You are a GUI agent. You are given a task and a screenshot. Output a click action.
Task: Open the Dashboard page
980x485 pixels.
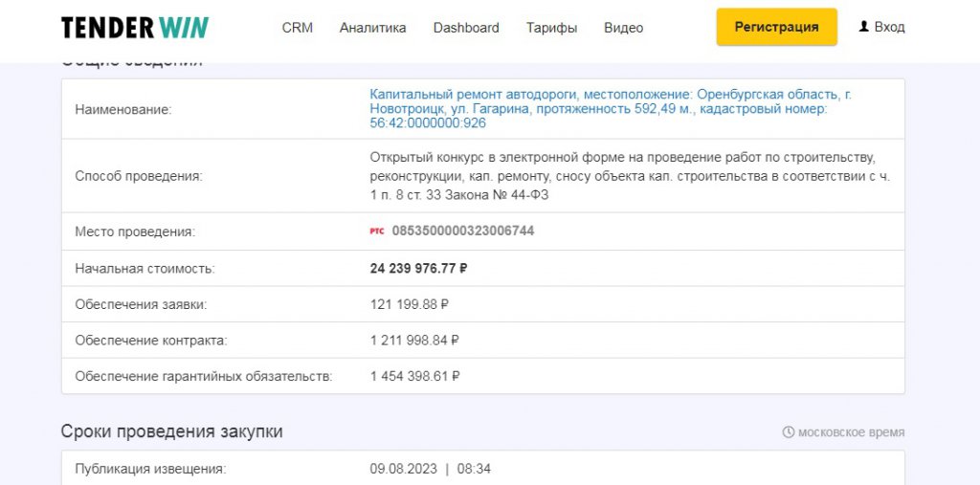point(466,28)
